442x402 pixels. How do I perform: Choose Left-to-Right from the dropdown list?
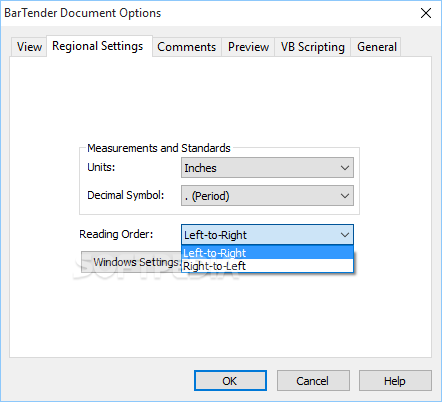[267, 253]
